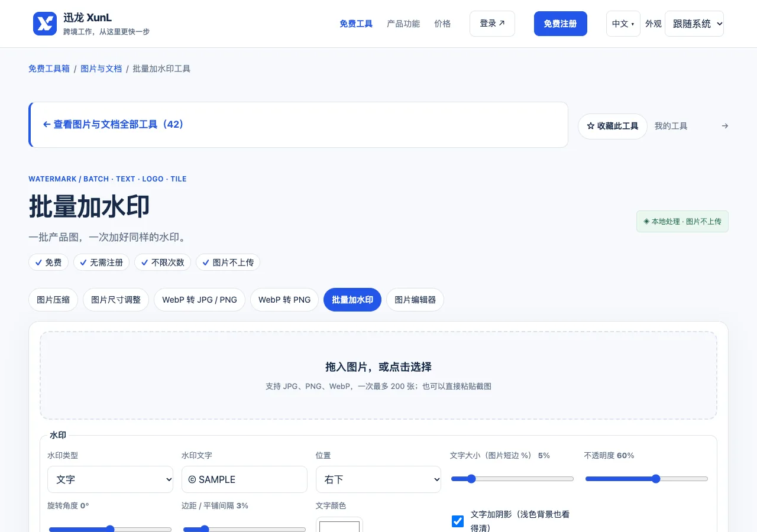This screenshot has width=757, height=532.
Task: Open the 中文 language dropdown
Action: click(623, 24)
